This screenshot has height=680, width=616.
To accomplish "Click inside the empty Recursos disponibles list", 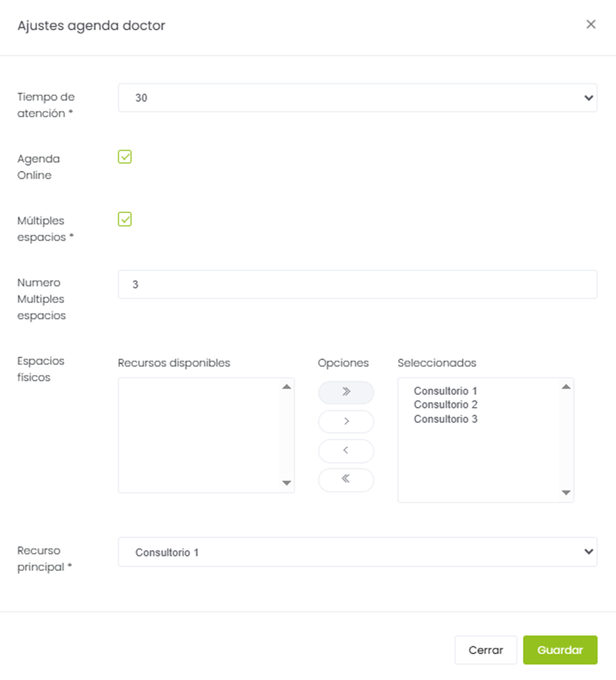I will (x=199, y=435).
